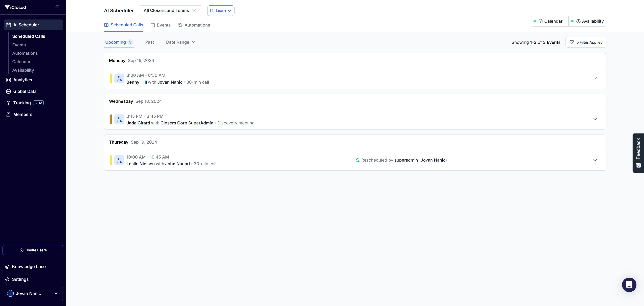Switch to the Automations top tab
Viewport: 644px width, 306px height.
point(194,25)
